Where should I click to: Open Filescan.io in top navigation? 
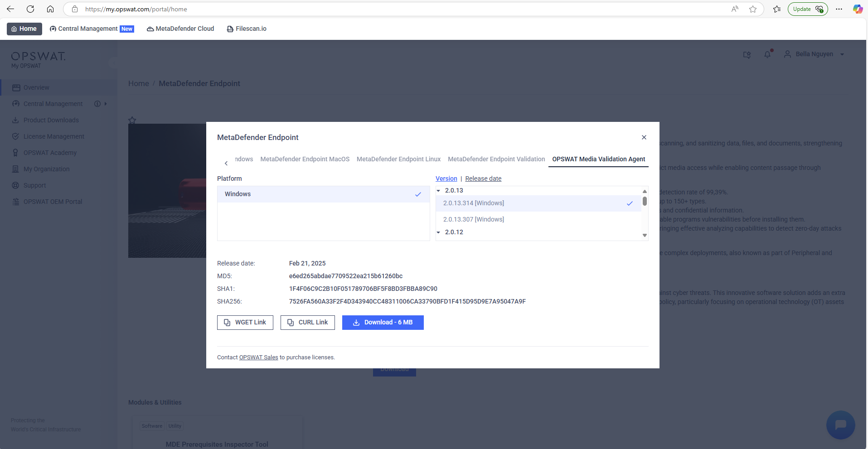(247, 29)
